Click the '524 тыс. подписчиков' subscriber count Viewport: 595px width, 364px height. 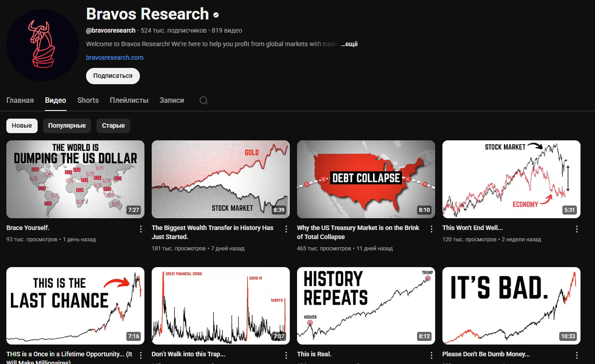click(x=173, y=30)
